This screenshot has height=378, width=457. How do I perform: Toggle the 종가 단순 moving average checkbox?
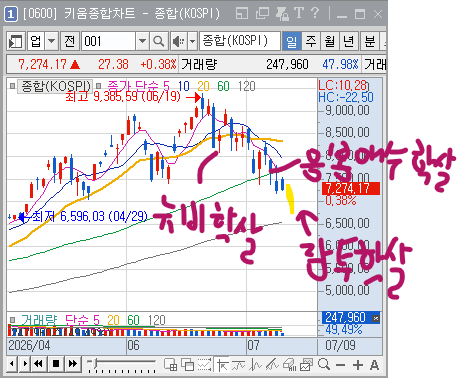click(98, 87)
